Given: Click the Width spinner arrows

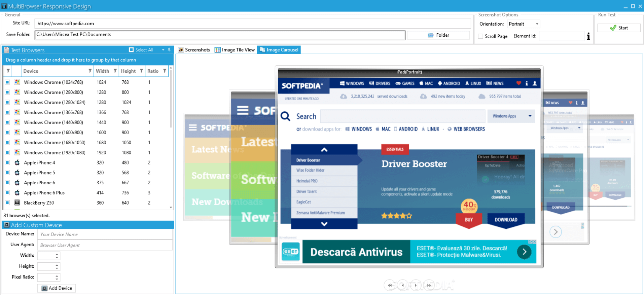Looking at the screenshot, I should tap(57, 256).
